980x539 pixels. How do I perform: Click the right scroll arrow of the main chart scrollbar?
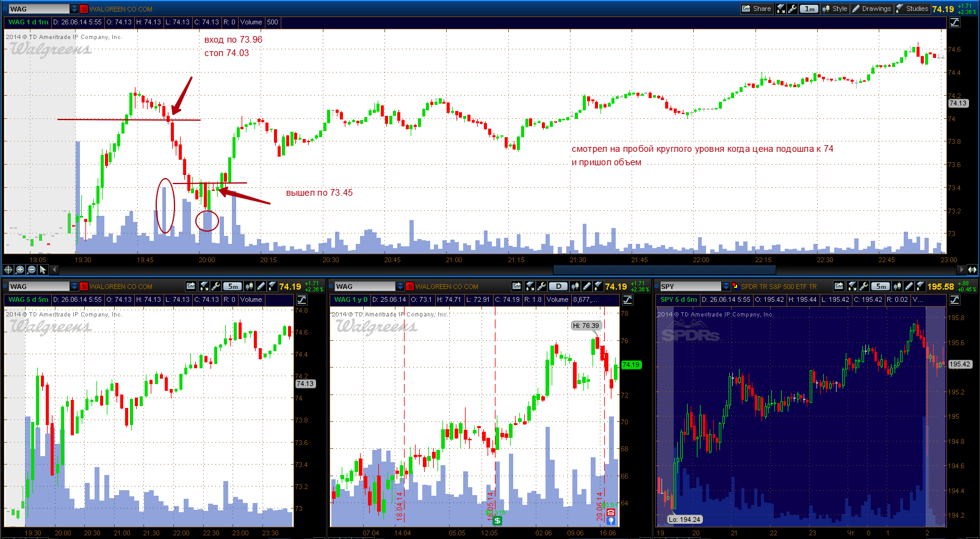[962, 269]
